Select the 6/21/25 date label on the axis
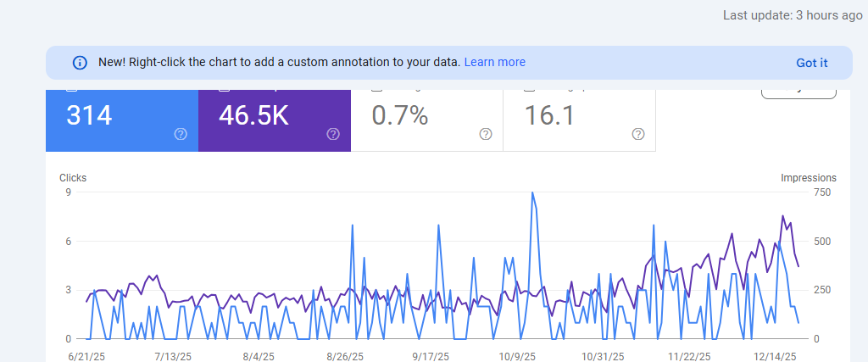This screenshot has height=362, width=868. pos(86,356)
